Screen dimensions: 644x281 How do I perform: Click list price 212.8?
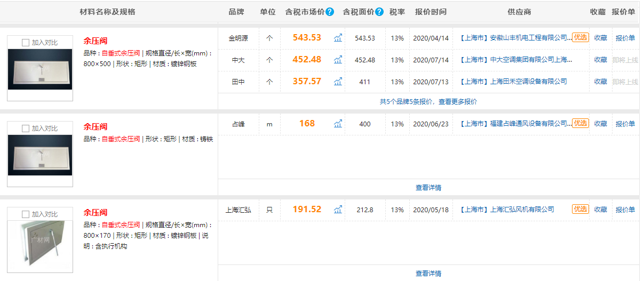tap(365, 210)
